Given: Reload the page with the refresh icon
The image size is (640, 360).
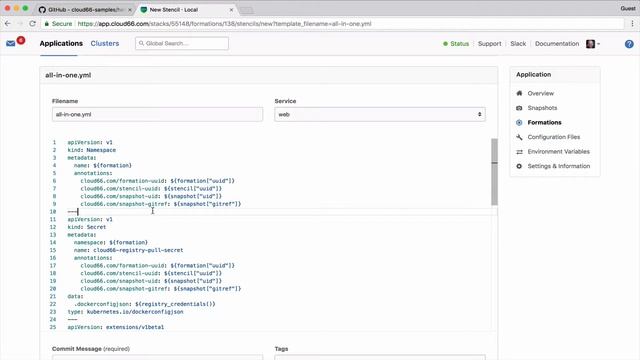Looking at the screenshot, I should point(33,24).
